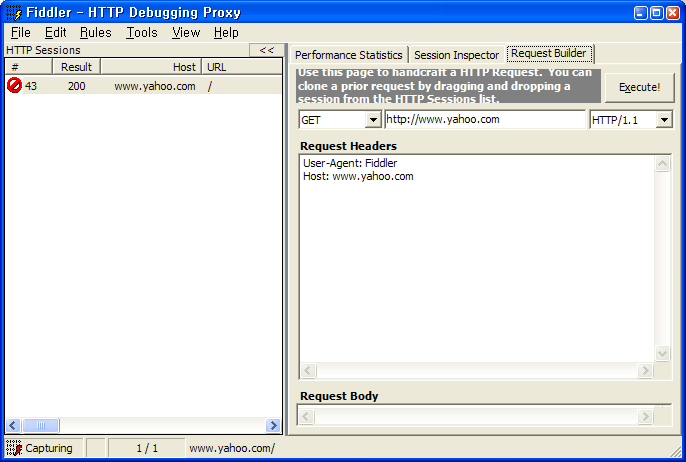Open the Help menu
Viewport: 686px width, 462px height.
(226, 33)
